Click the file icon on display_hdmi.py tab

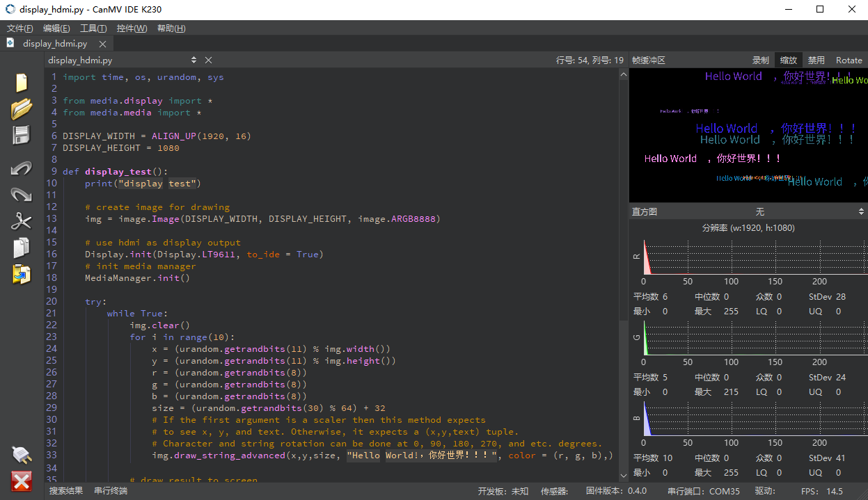[10, 43]
